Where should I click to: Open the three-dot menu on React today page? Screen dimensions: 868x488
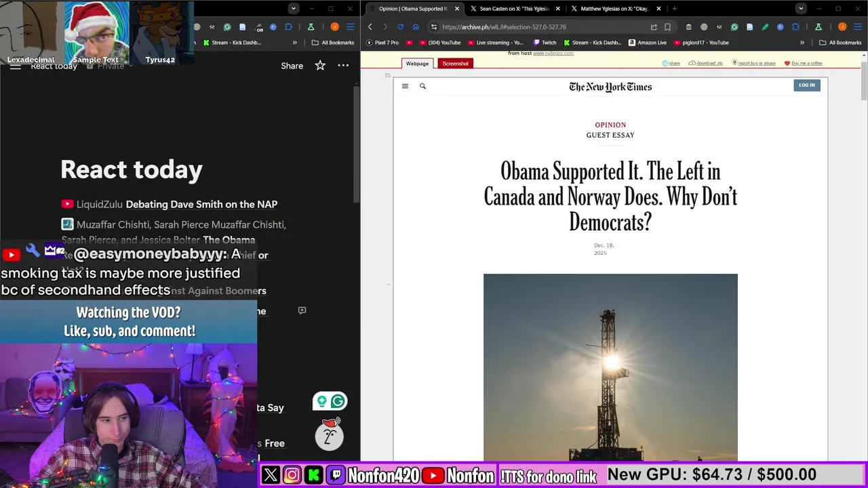pyautogui.click(x=343, y=66)
